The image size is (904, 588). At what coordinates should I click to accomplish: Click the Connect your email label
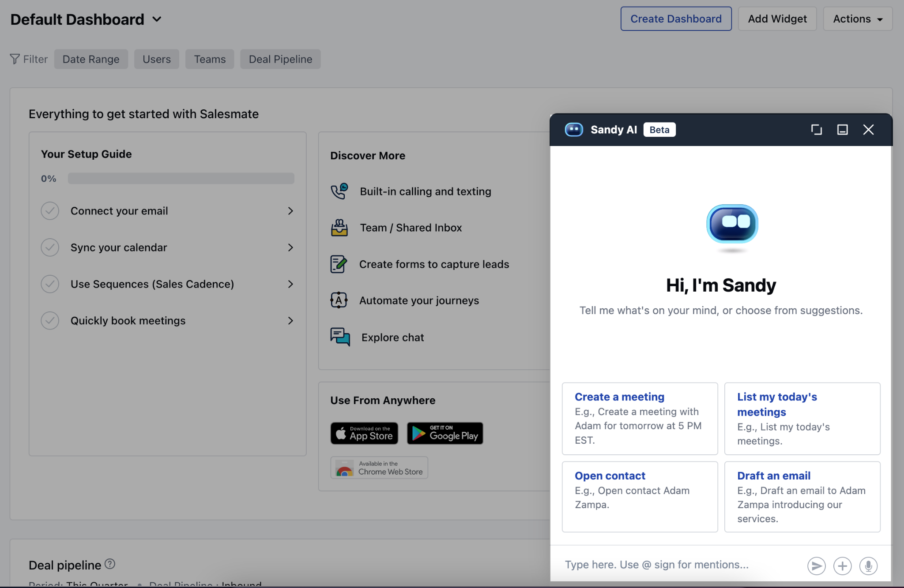tap(119, 211)
